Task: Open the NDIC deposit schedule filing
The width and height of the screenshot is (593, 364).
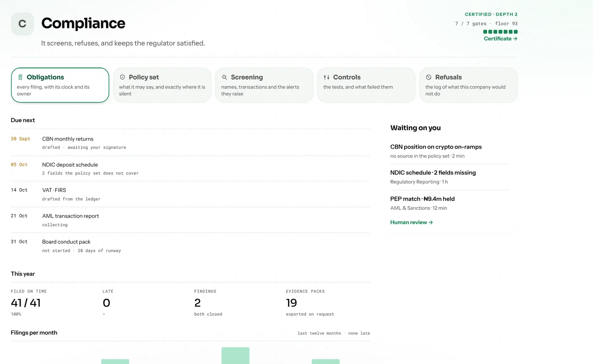Action: [191, 168]
